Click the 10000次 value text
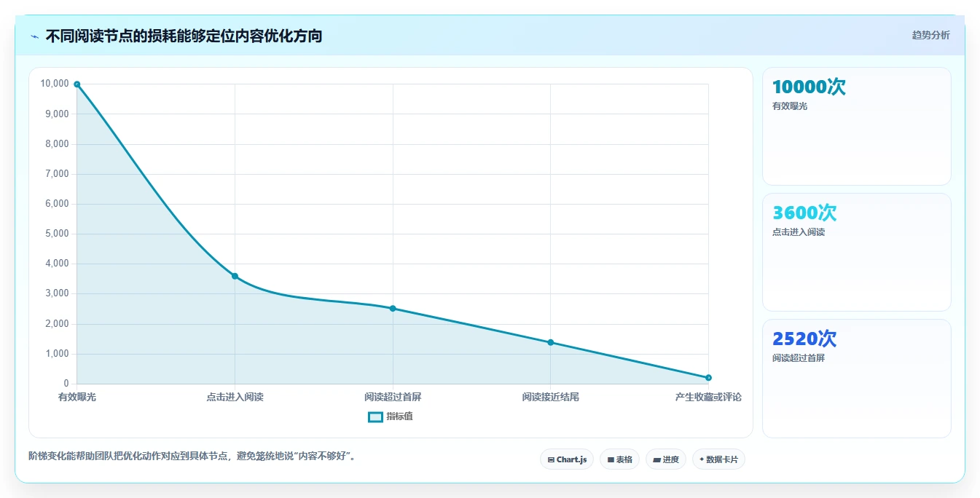The image size is (980, 498). 809,87
